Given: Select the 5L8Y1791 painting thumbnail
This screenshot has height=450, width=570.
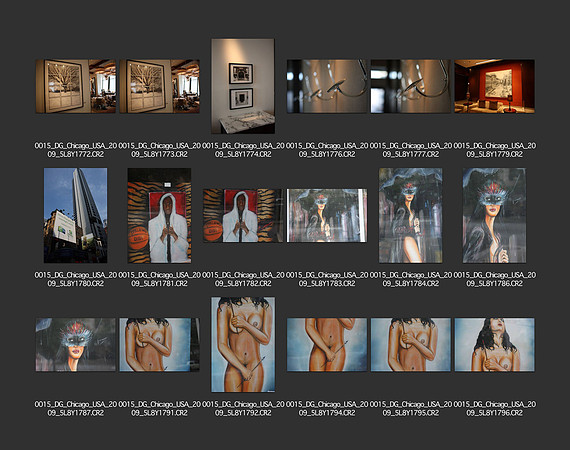Looking at the screenshot, I should tap(160, 345).
